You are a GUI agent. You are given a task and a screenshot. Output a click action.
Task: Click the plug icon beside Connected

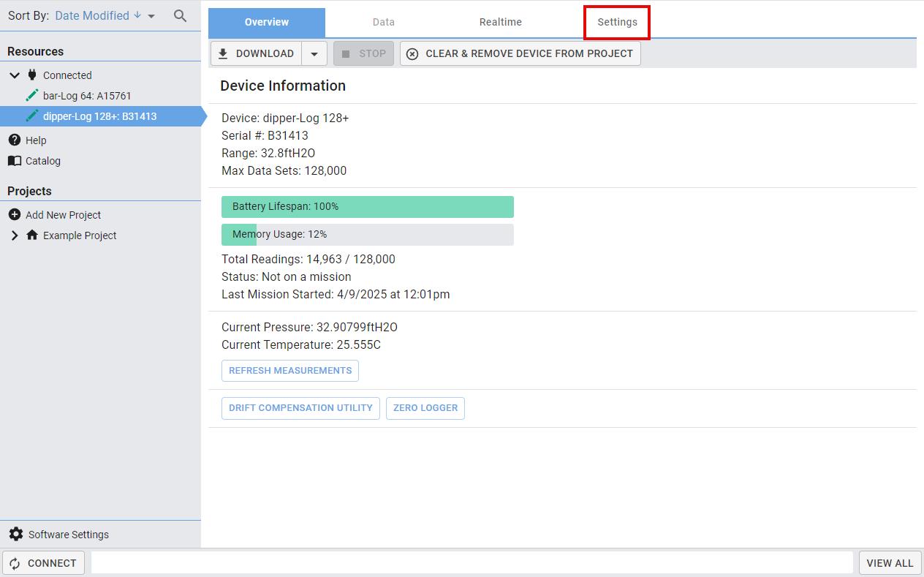pos(32,75)
